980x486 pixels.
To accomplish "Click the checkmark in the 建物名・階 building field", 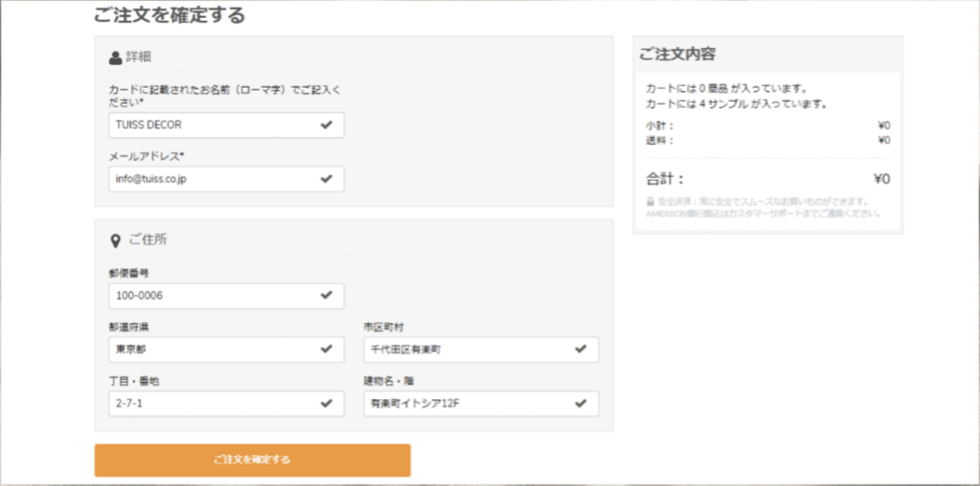I will coord(581,404).
